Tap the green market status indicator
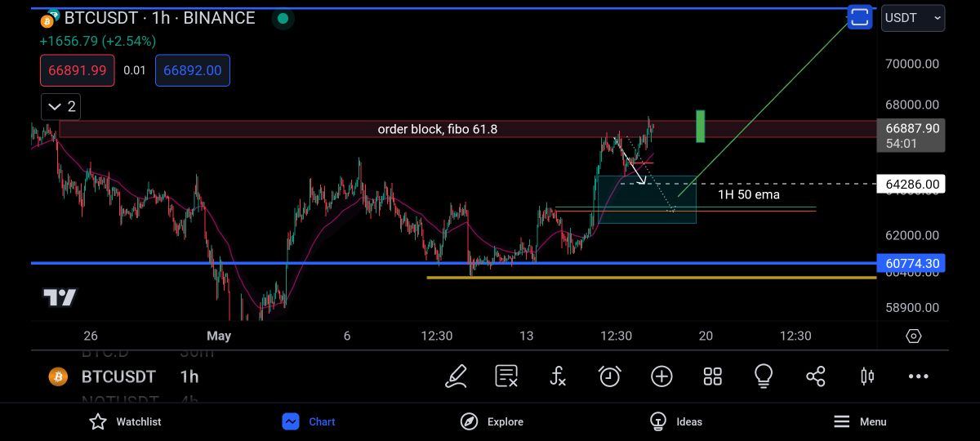 (283, 18)
